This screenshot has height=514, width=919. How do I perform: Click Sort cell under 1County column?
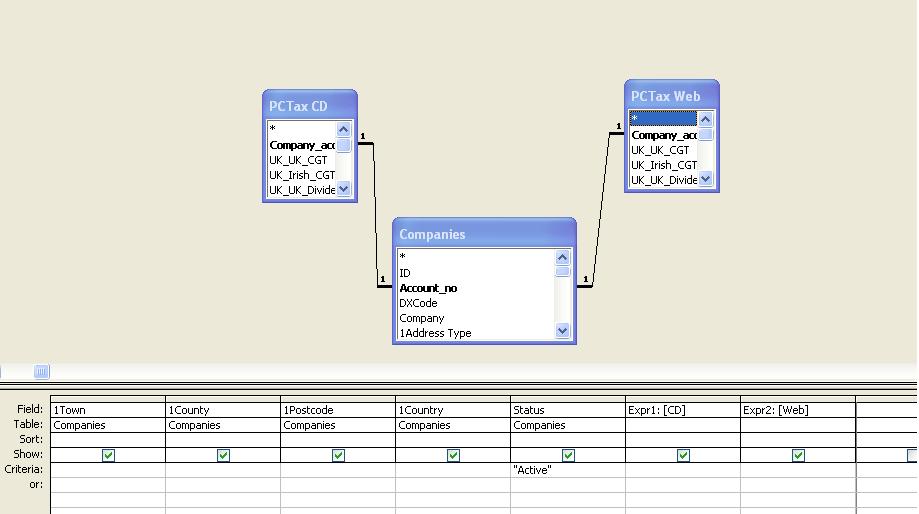(x=223, y=440)
